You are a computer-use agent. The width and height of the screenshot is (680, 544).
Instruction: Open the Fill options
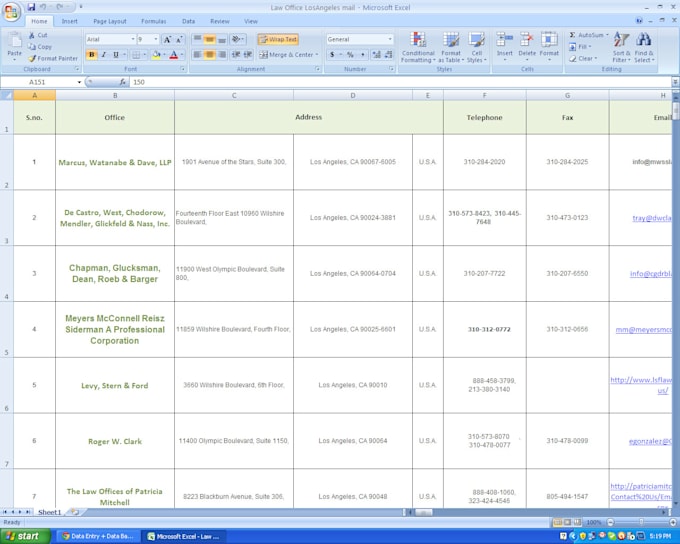point(580,46)
